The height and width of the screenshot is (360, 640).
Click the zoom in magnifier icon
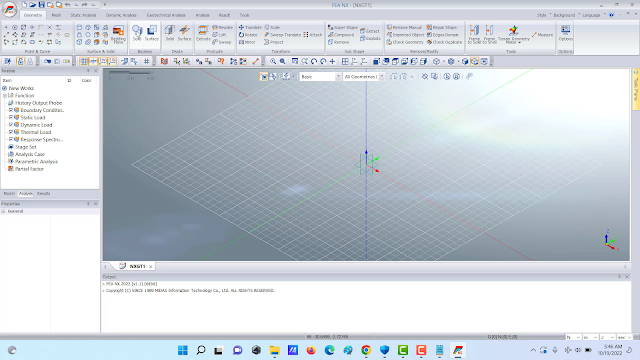(x=273, y=61)
